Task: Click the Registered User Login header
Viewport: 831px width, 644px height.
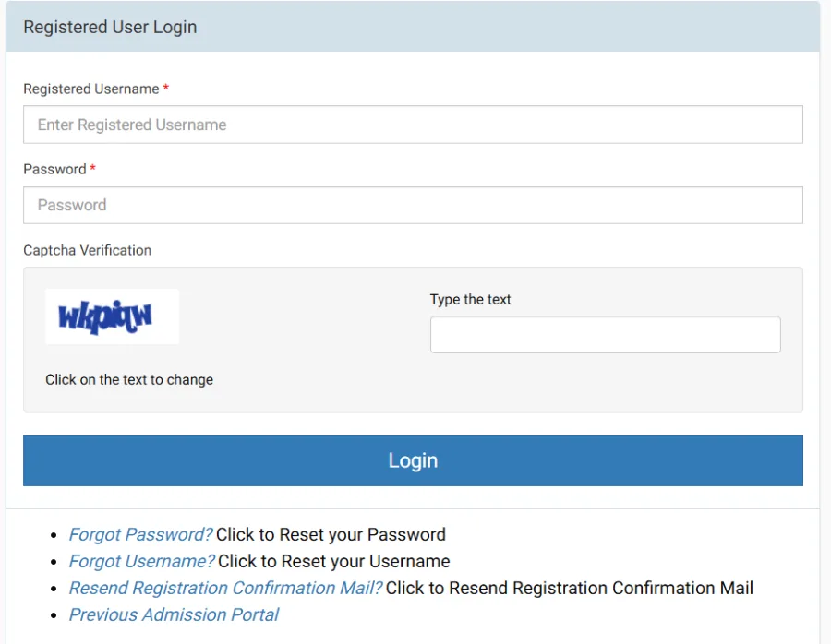Action: coord(110,27)
